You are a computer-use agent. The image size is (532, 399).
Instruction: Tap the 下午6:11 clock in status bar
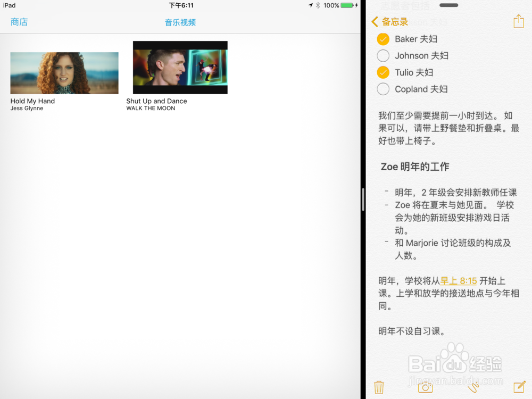pos(181,5)
